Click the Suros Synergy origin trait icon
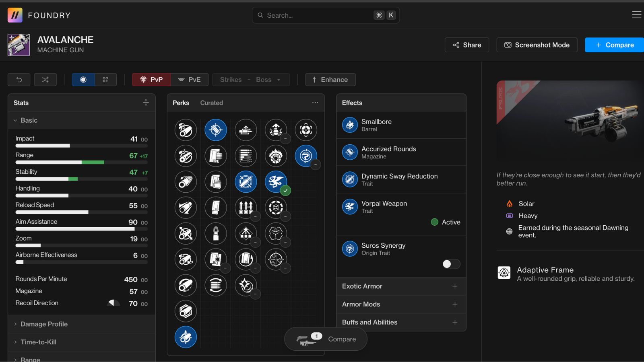Screen dimensions: 644x362 350,249
